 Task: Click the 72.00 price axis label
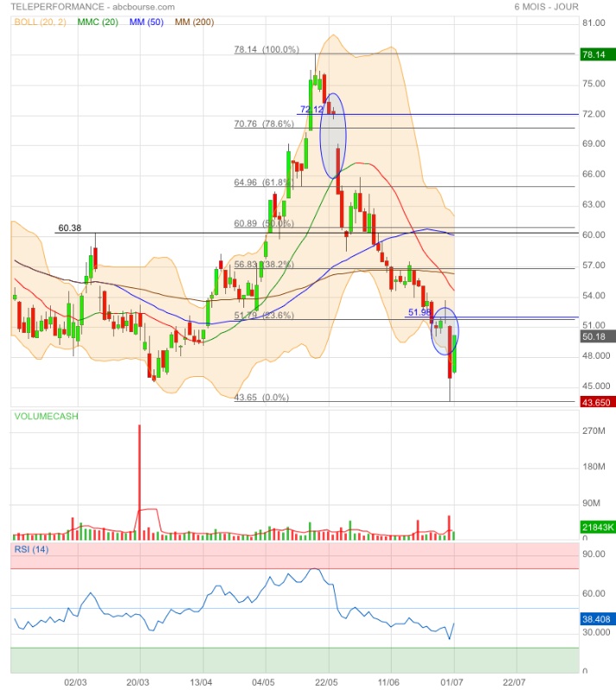tap(594, 114)
